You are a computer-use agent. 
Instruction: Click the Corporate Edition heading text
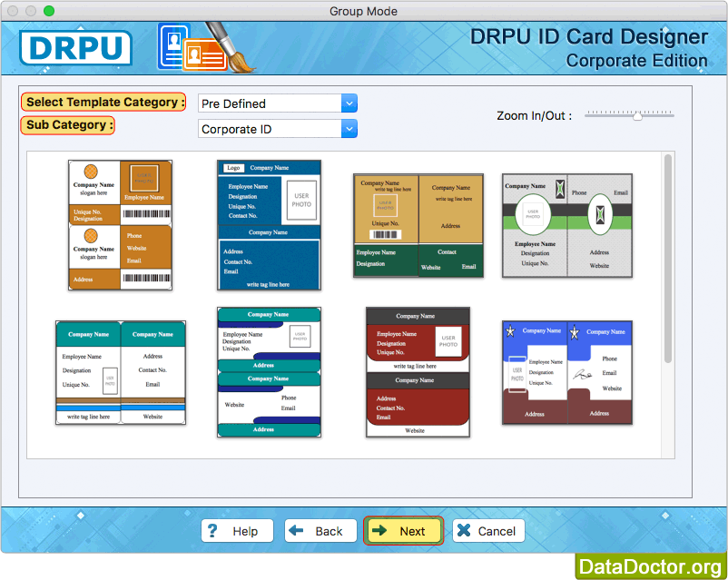coord(636,61)
